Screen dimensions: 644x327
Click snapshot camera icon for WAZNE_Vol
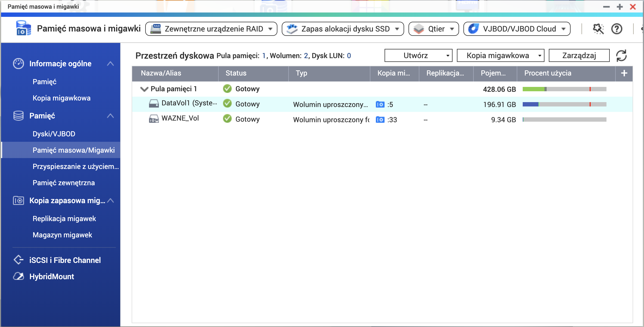380,120
